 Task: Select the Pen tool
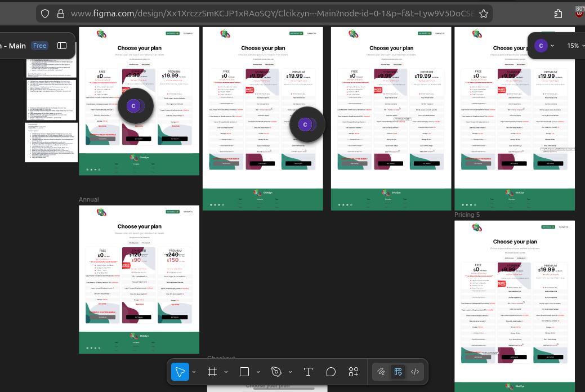(x=276, y=372)
